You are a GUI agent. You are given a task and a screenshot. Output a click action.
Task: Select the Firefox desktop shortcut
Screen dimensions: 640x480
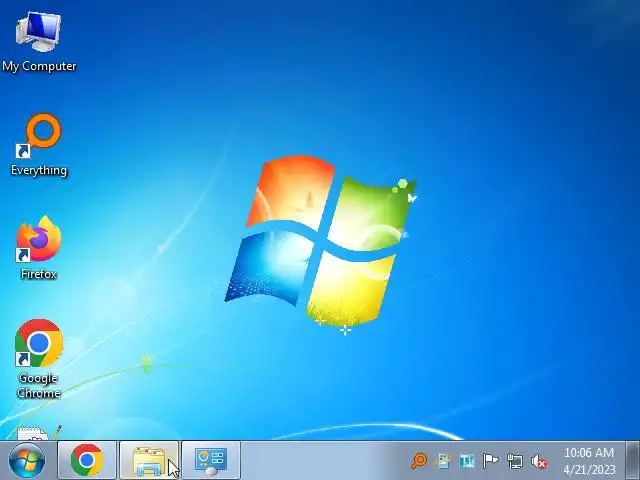click(39, 248)
